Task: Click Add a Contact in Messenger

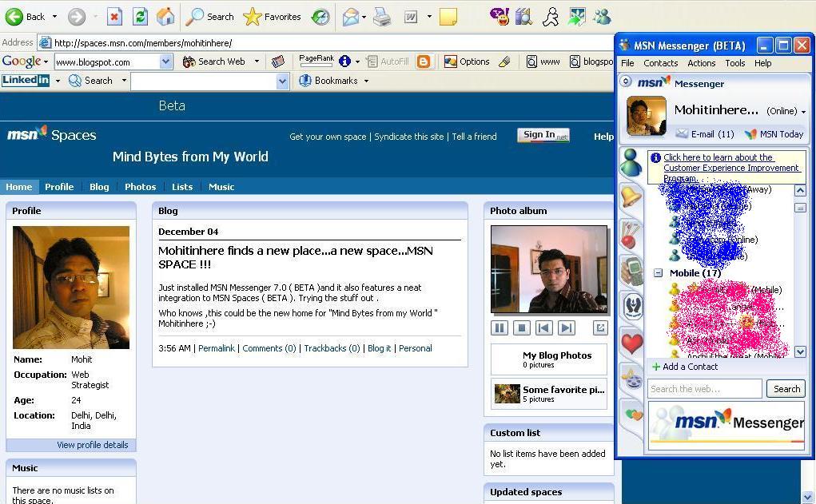Action: 685,367
